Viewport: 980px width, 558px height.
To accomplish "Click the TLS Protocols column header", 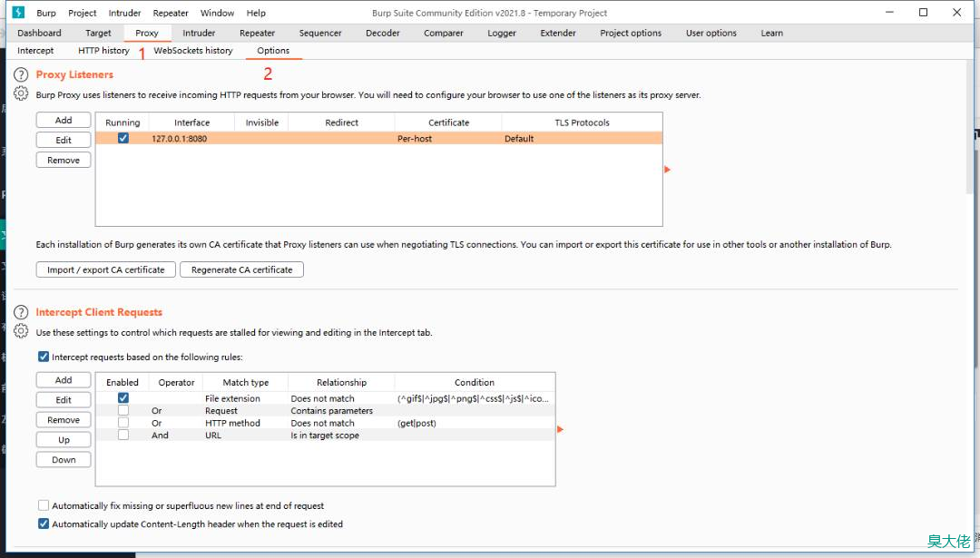I will click(582, 122).
